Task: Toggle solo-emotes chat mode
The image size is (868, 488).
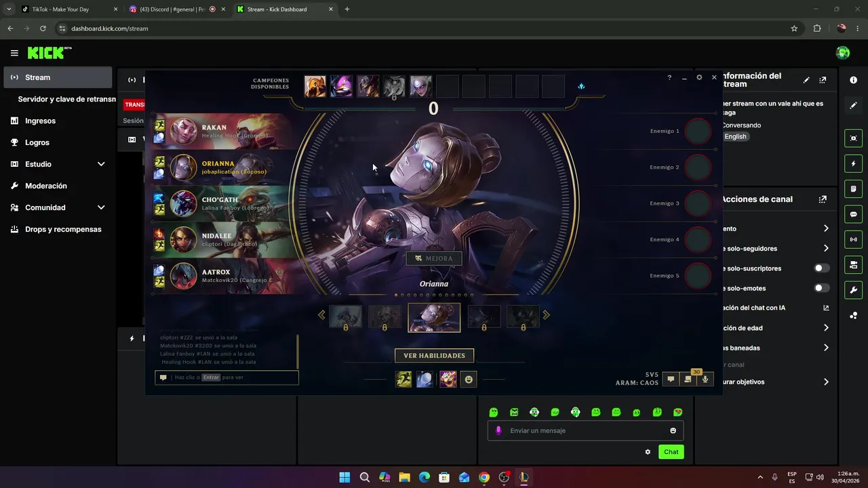Action: pyautogui.click(x=821, y=288)
